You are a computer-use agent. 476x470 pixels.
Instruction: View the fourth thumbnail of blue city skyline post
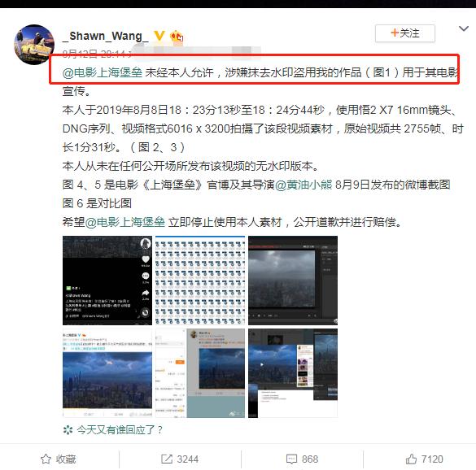pos(107,373)
